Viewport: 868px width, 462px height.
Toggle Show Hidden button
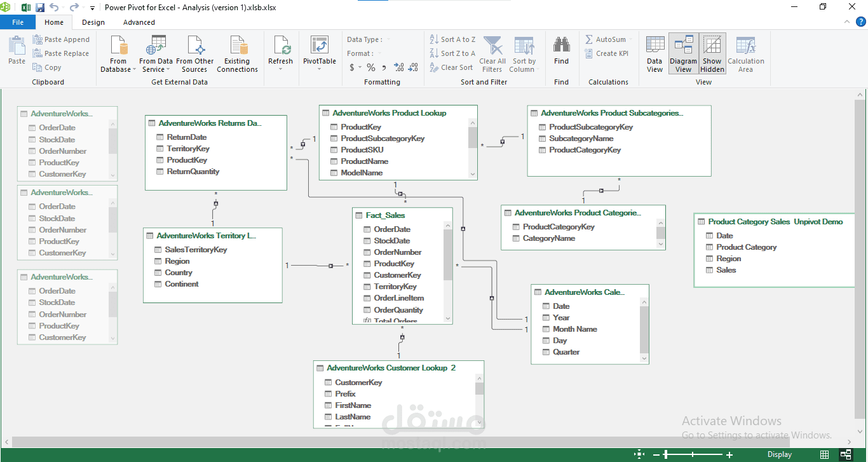click(x=712, y=53)
